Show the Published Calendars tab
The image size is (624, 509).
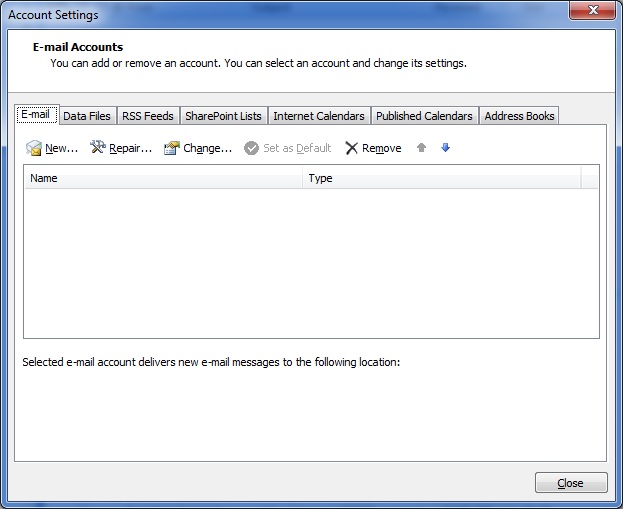pyautogui.click(x=424, y=116)
